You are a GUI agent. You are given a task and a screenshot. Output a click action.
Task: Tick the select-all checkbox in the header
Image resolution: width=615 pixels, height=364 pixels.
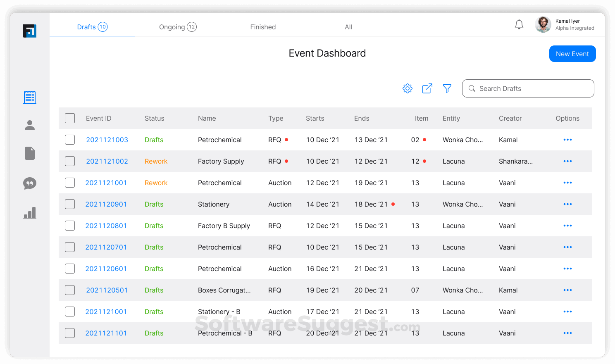70,118
